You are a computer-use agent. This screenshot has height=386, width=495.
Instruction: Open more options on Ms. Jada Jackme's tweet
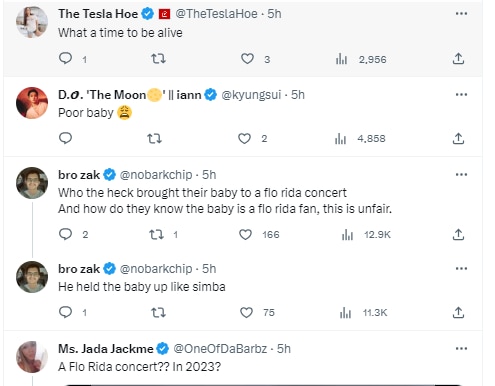click(461, 349)
